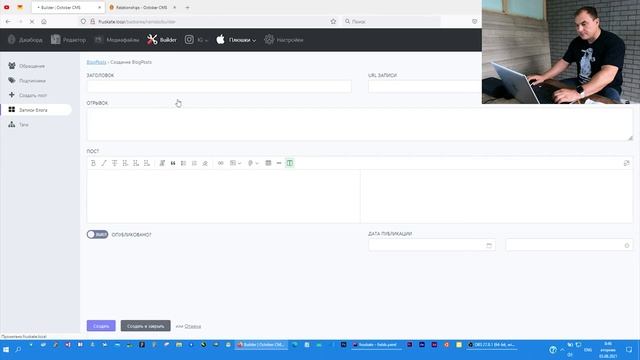Image resolution: width=640 pixels, height=360 pixels.
Task: Follow BlogPosts breadcrumb link
Action: pyautogui.click(x=96, y=62)
